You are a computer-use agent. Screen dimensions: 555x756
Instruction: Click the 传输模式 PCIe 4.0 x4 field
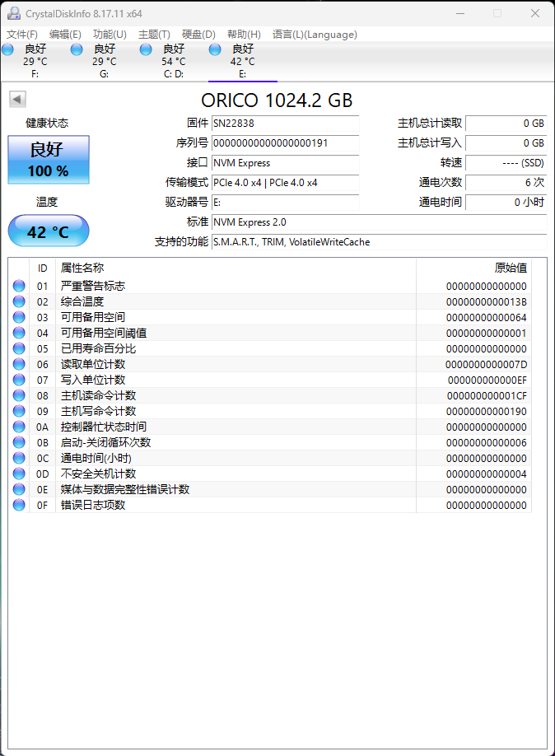point(286,183)
